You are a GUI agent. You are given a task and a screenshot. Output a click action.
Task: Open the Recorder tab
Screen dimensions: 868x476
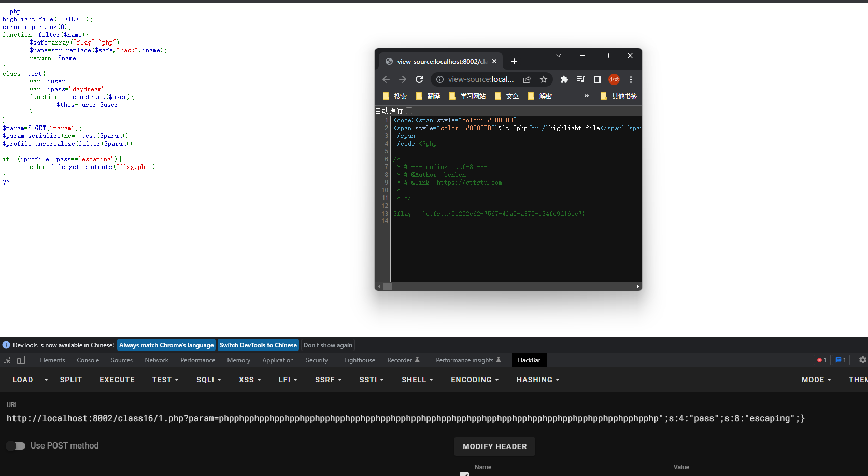(x=403, y=360)
